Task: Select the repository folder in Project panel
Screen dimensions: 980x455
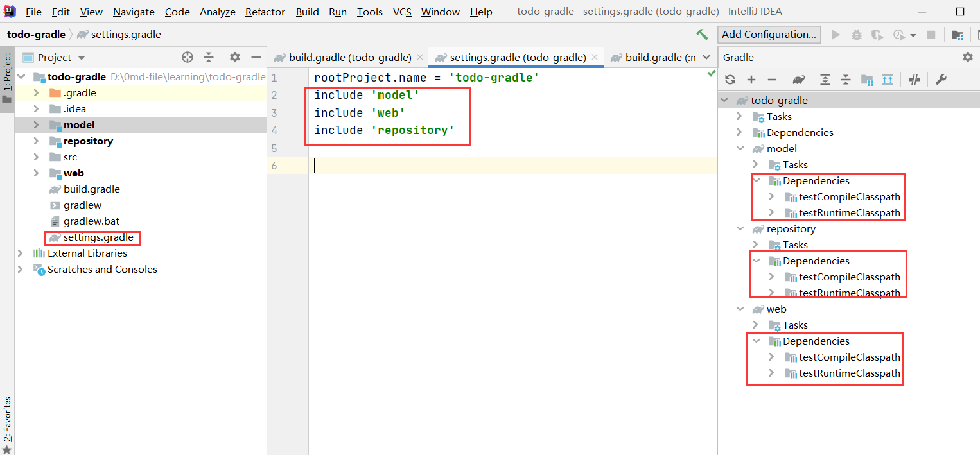Action: (87, 141)
